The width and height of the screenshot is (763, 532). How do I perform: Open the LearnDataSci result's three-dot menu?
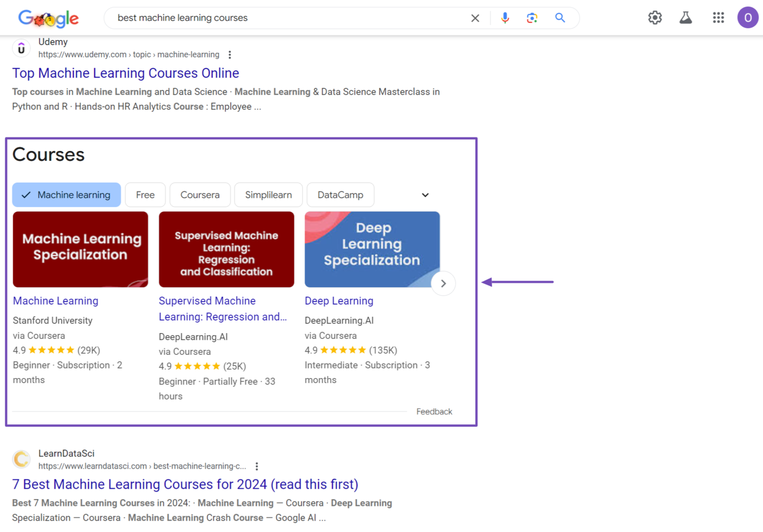click(257, 466)
